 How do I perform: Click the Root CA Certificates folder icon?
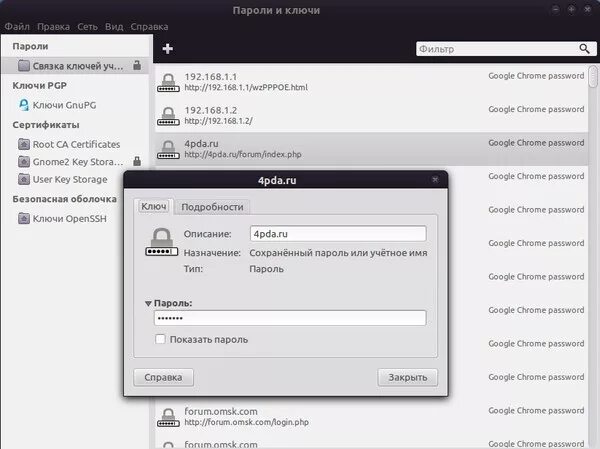click(x=24, y=144)
